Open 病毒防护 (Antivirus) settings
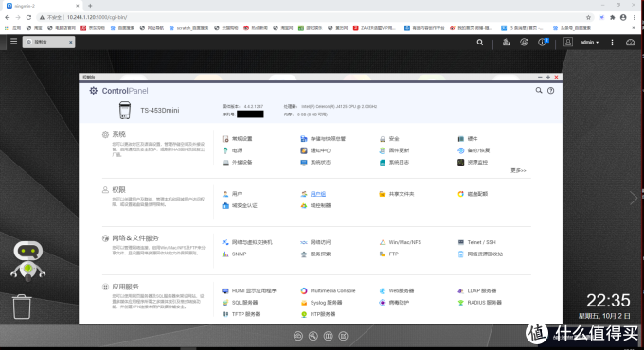The image size is (644, 350). point(394,303)
